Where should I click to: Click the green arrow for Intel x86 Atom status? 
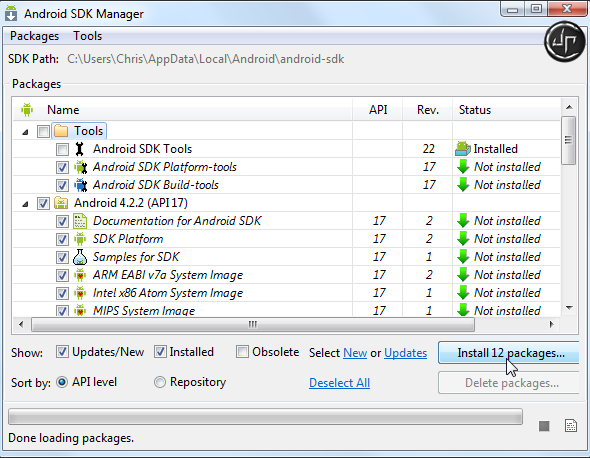[x=463, y=293]
